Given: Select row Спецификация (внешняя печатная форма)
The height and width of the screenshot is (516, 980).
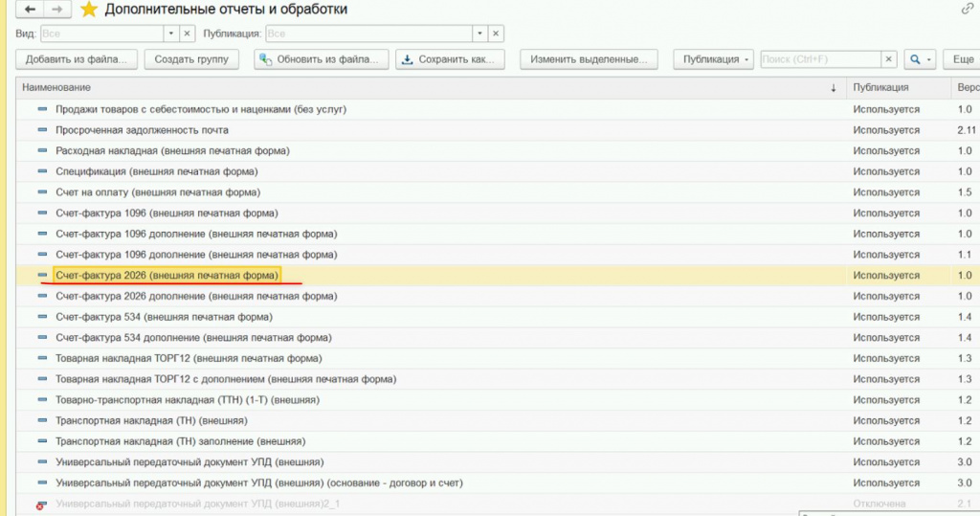Looking at the screenshot, I should (498, 171).
